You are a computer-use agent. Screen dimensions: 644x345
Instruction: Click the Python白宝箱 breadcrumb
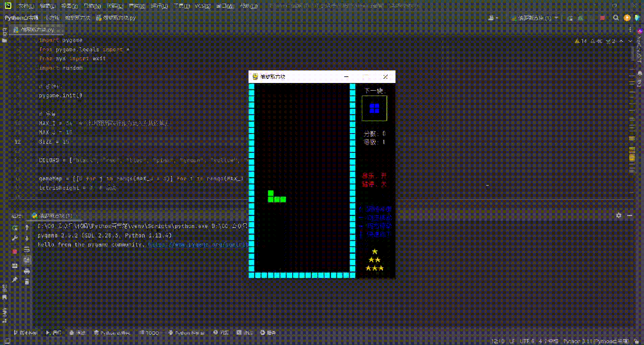pos(22,18)
